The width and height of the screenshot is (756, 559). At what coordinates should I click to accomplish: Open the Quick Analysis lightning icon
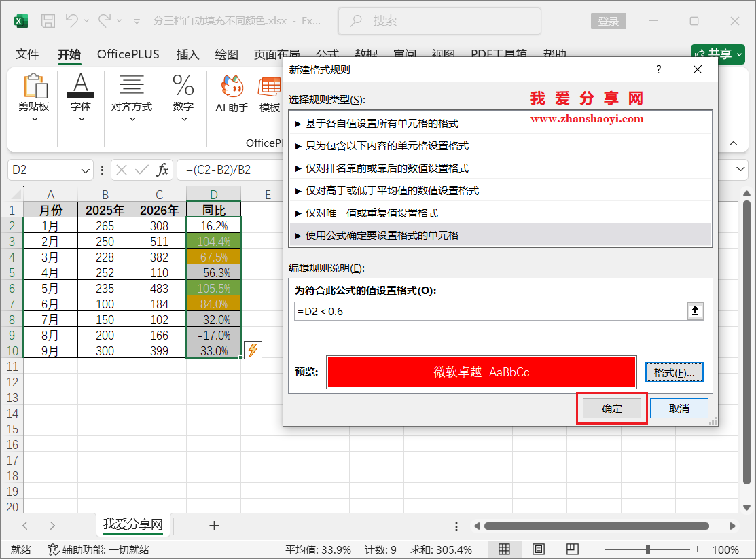(253, 350)
